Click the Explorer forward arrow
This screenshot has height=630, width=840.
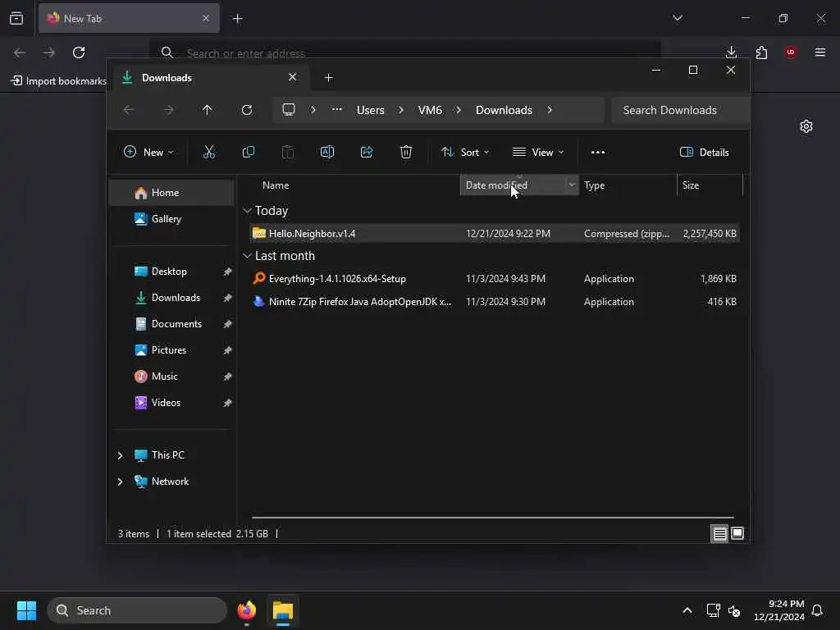168,110
